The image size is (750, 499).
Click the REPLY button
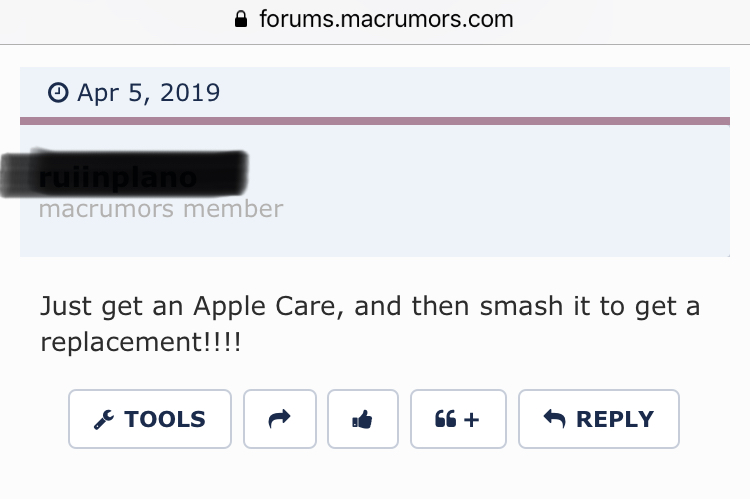click(x=599, y=419)
